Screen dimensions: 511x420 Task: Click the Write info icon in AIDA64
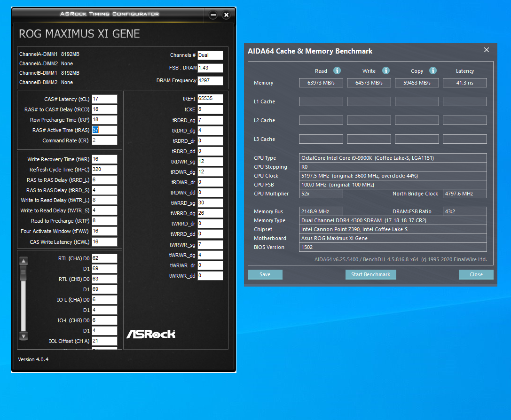[x=386, y=70]
